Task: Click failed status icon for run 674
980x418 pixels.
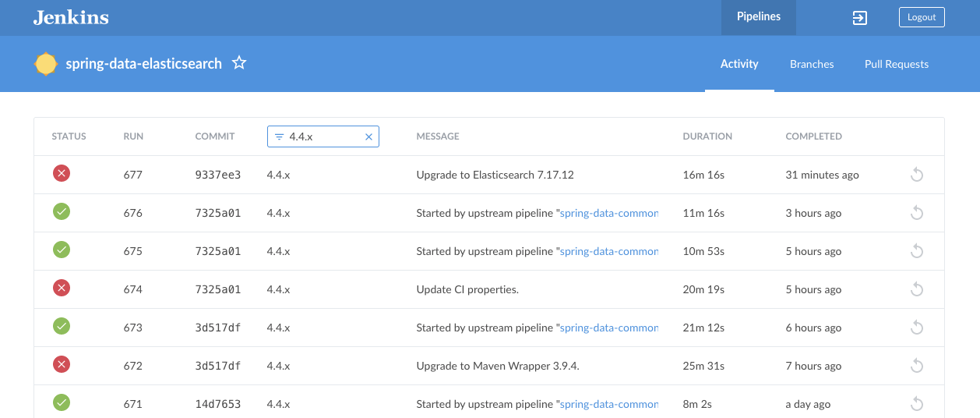Action: click(x=62, y=289)
